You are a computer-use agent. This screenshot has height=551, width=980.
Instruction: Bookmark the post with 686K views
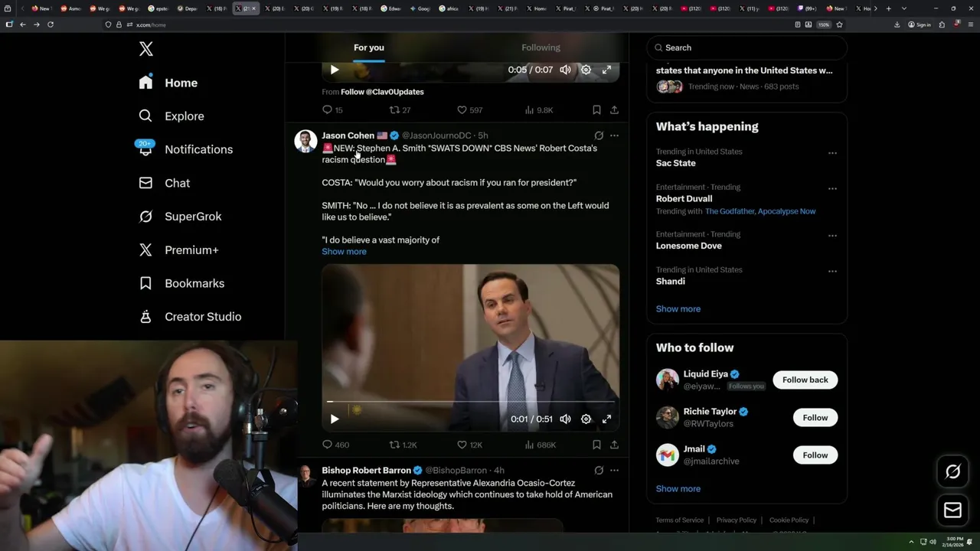pos(596,445)
